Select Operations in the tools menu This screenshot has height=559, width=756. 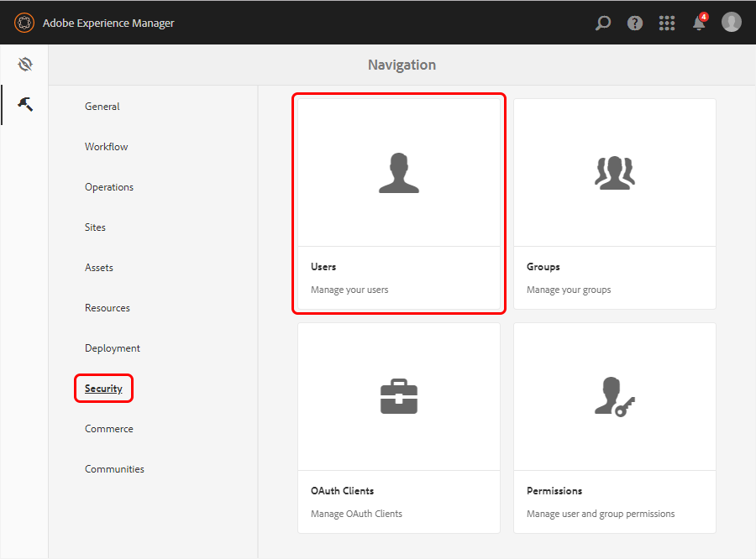pos(109,187)
